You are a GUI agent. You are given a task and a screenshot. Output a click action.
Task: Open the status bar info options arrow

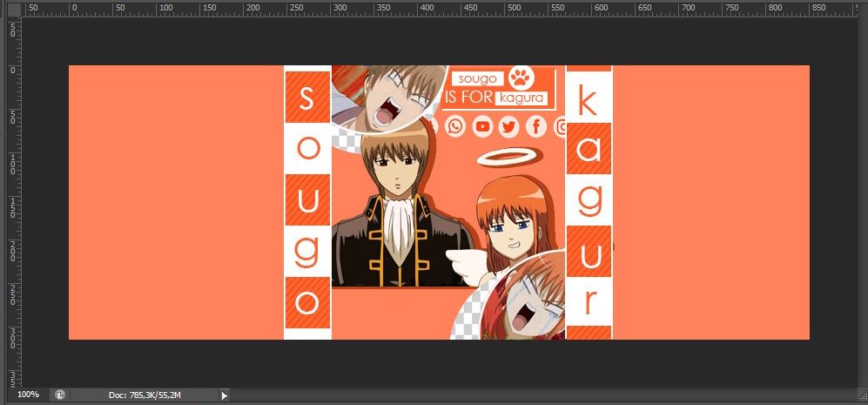point(225,395)
